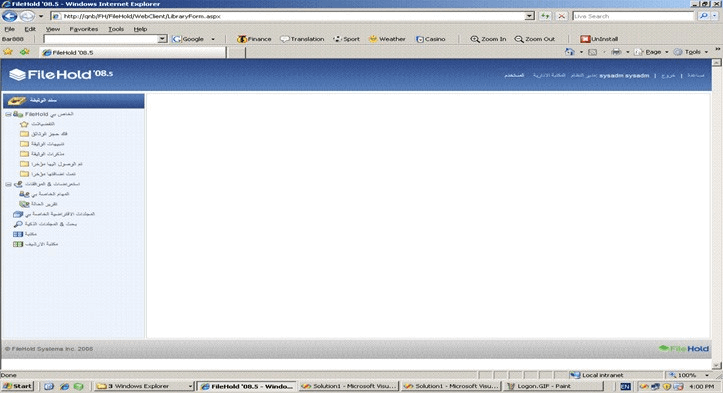Click the IE Forward navigation button
The width and height of the screenshot is (723, 393).
click(27, 16)
